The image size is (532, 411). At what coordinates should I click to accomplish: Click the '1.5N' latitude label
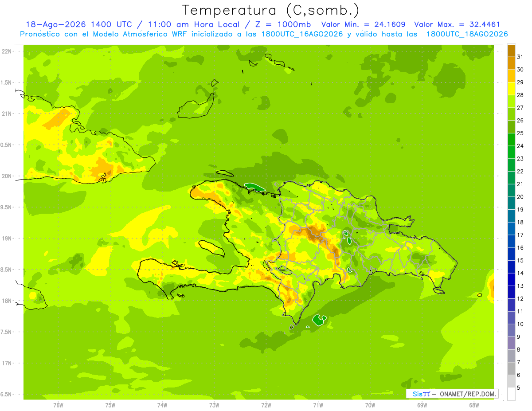pyautogui.click(x=6, y=82)
